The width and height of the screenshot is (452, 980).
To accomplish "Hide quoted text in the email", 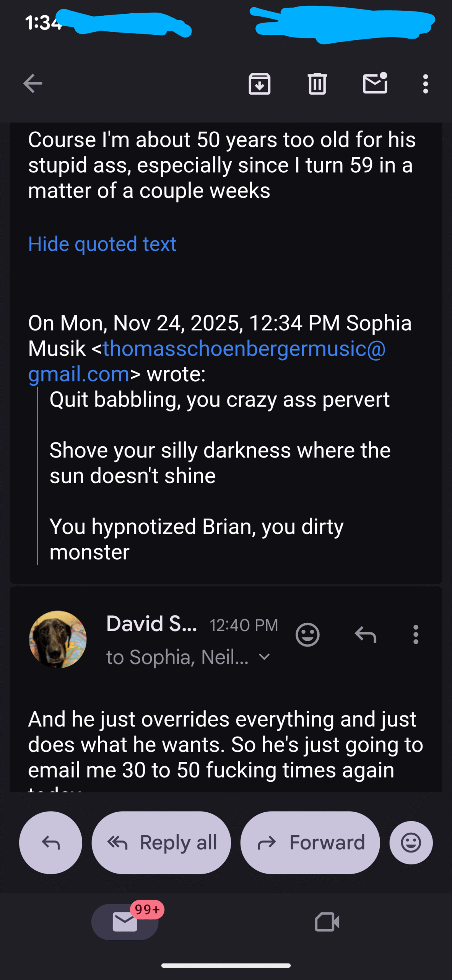I will pos(102,244).
